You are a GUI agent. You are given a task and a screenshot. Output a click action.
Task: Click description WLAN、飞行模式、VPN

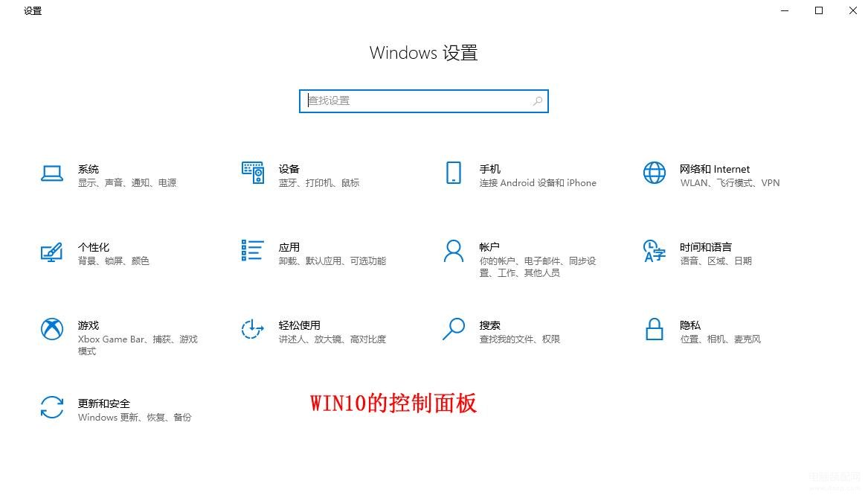click(x=730, y=183)
